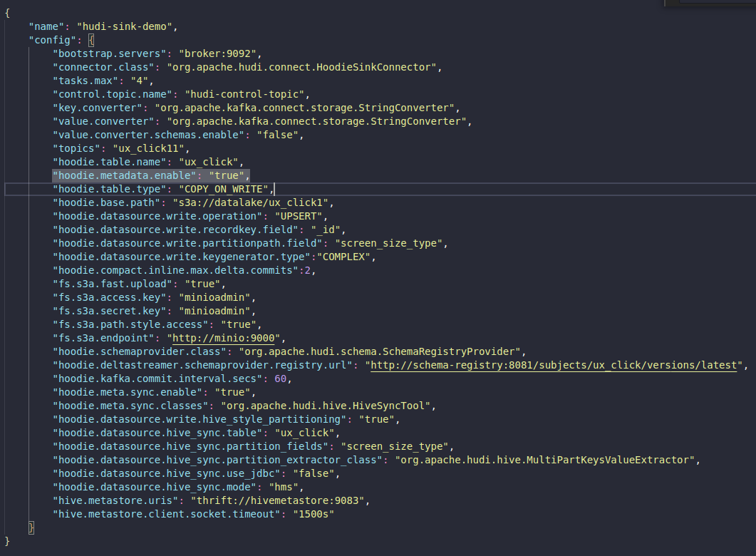
Task: Click the HiveSyncTool class value
Action: (x=326, y=406)
